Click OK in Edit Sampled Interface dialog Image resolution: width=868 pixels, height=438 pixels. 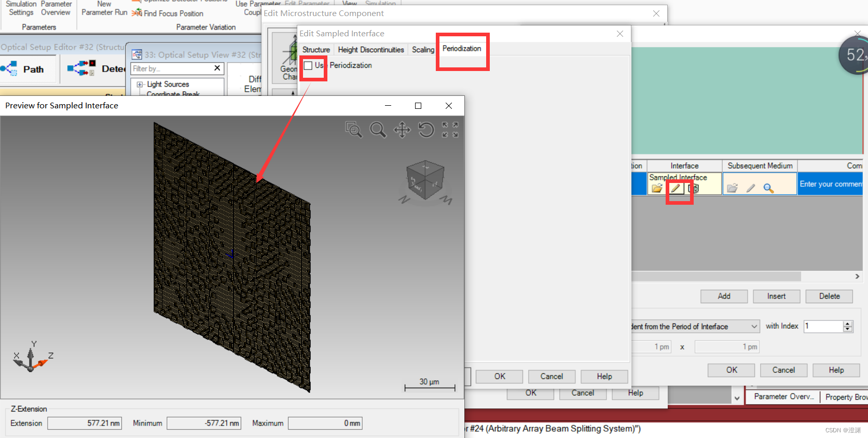[x=500, y=376]
